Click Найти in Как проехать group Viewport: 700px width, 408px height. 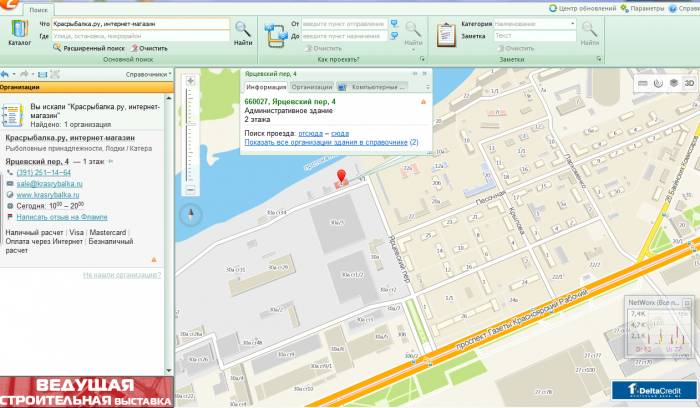pos(413,33)
